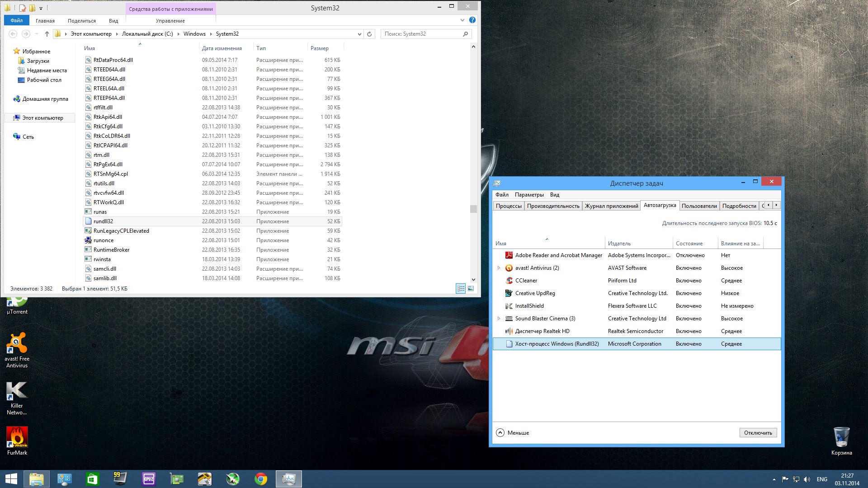This screenshot has height=488, width=868.
Task: Open the Файл ribbon tab
Action: (x=17, y=20)
